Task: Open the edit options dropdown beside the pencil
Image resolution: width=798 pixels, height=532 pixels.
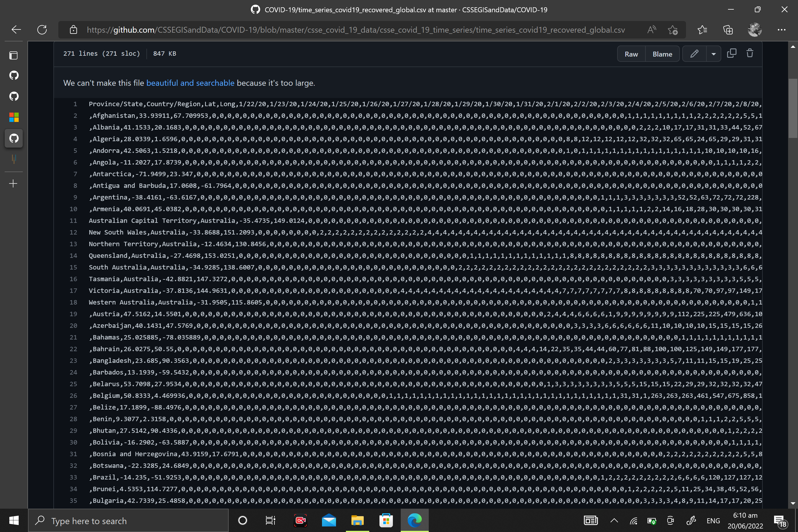Action: pos(713,54)
